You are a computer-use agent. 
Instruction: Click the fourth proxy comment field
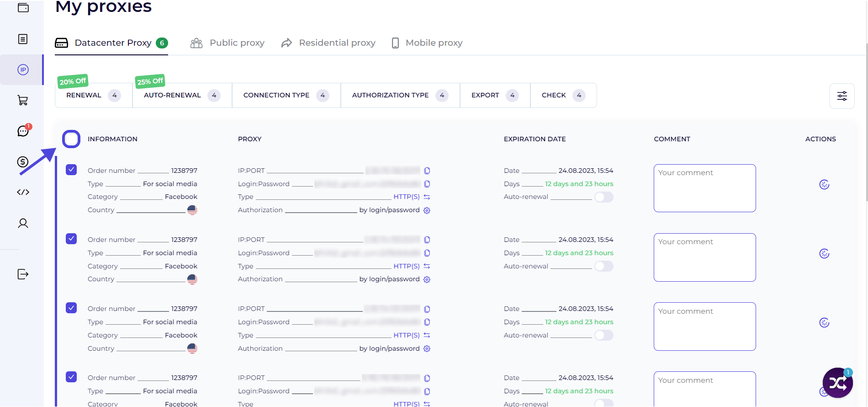[704, 389]
